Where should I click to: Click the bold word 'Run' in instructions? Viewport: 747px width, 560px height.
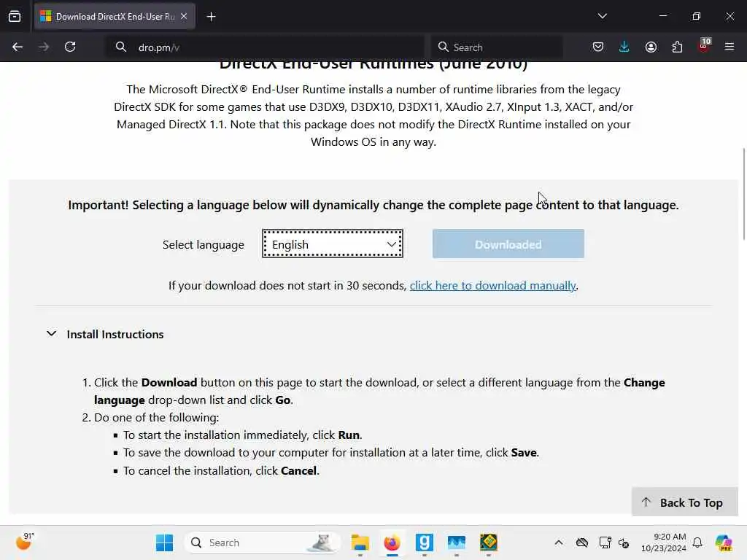(x=349, y=435)
